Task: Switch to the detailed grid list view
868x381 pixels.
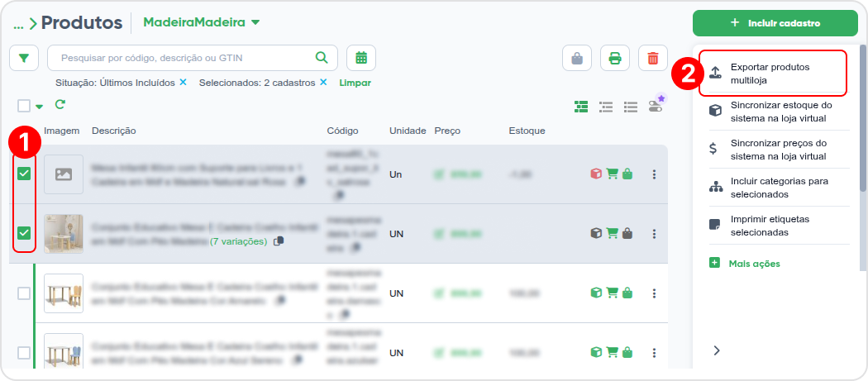Action: 580,107
